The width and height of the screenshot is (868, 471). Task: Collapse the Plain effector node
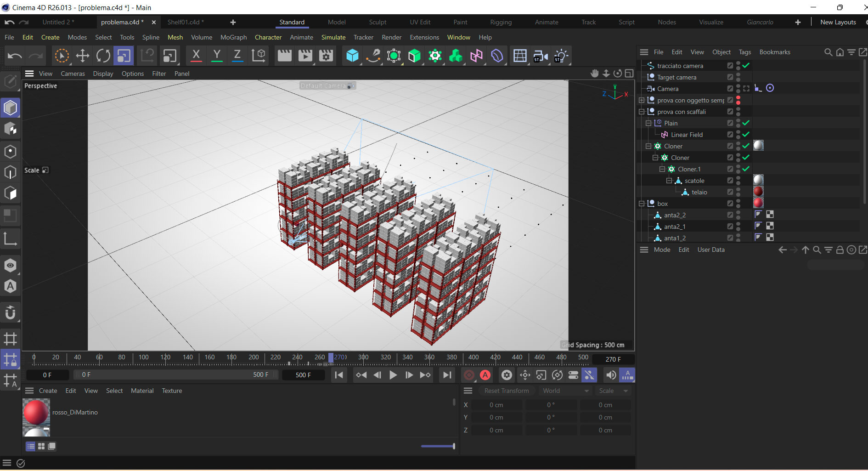tap(648, 123)
